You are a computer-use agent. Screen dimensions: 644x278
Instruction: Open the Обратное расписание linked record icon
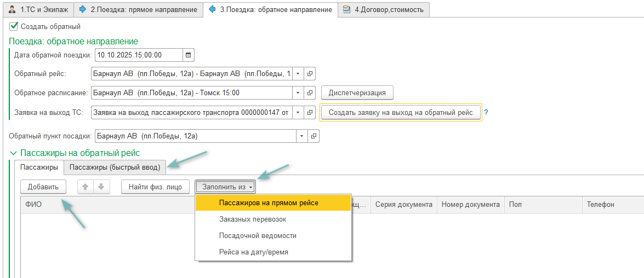pos(310,93)
